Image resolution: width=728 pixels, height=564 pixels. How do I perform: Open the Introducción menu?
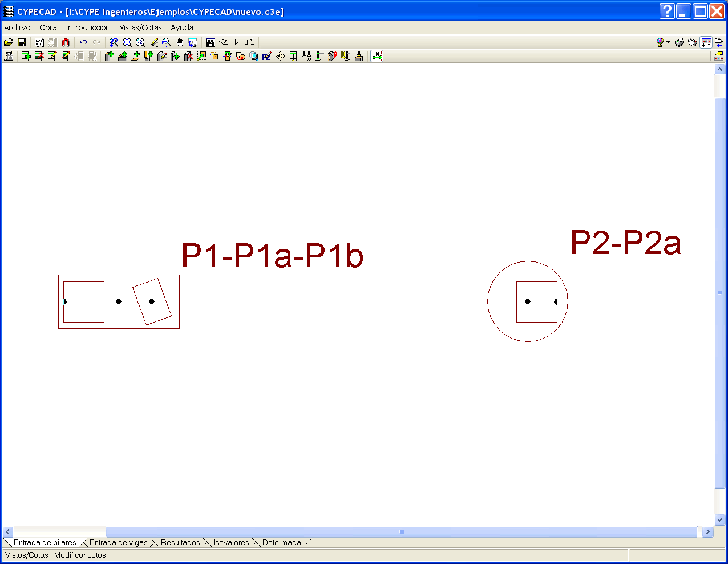coord(88,27)
